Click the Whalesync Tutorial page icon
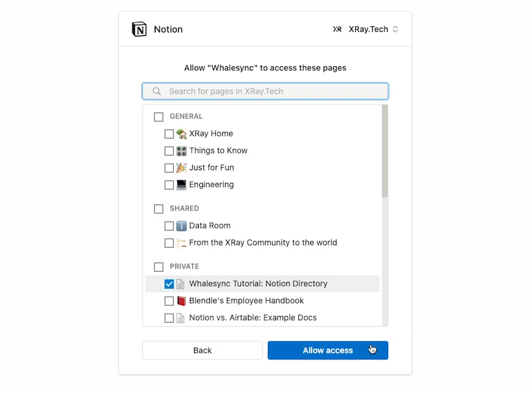This screenshot has height=393, width=532. point(180,284)
